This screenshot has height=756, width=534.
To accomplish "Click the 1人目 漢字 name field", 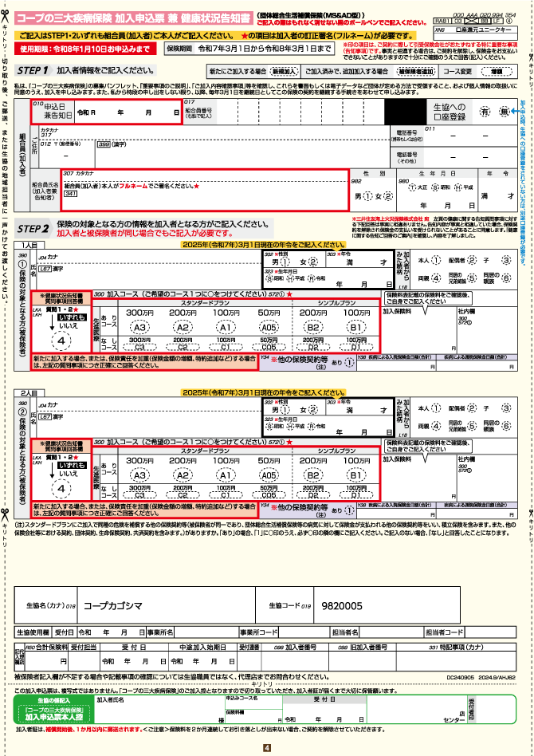I will (x=149, y=277).
